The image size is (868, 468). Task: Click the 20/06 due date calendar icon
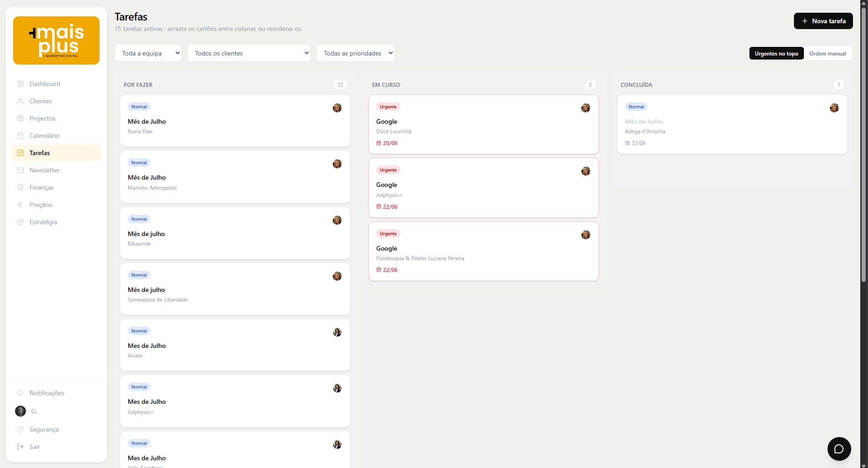(x=379, y=143)
